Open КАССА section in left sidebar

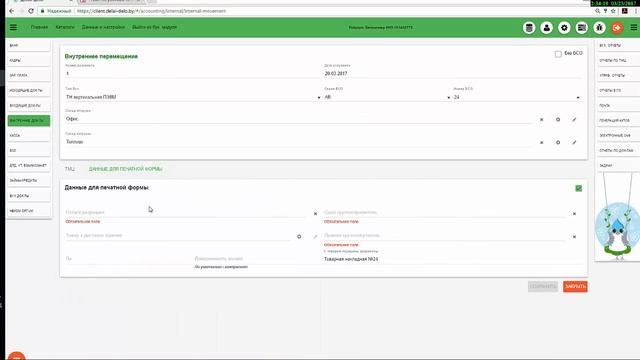(x=29, y=136)
